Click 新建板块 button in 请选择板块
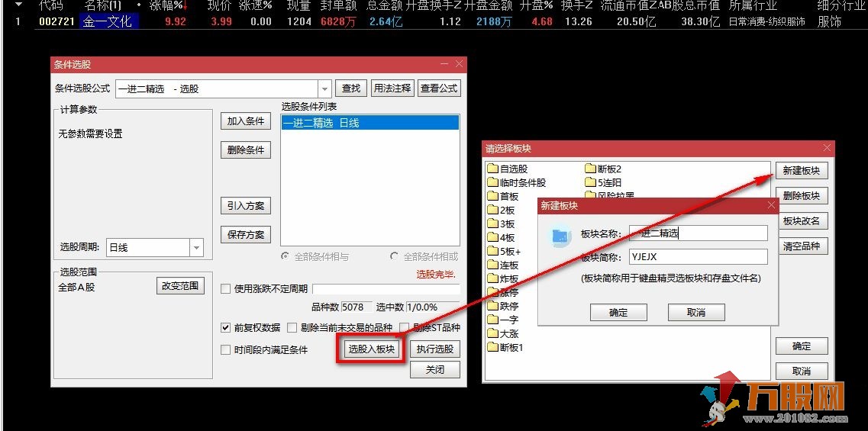The image size is (868, 431). pyautogui.click(x=802, y=171)
